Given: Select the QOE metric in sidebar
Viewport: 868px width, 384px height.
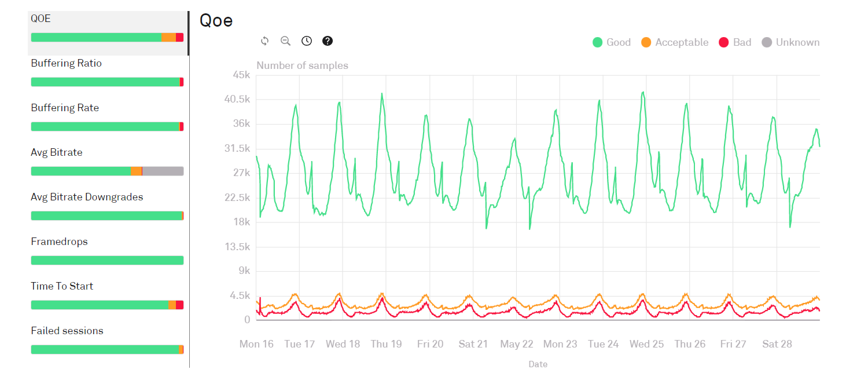Looking at the screenshot, I should 41,19.
